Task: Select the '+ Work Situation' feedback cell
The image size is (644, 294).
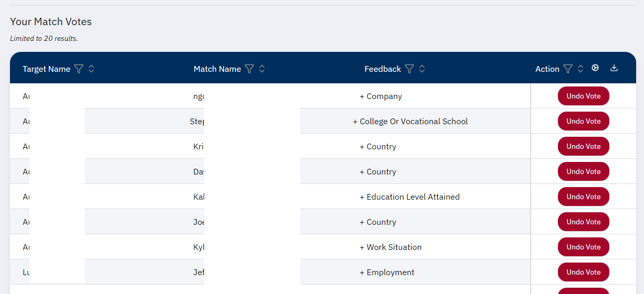Action: tap(390, 247)
